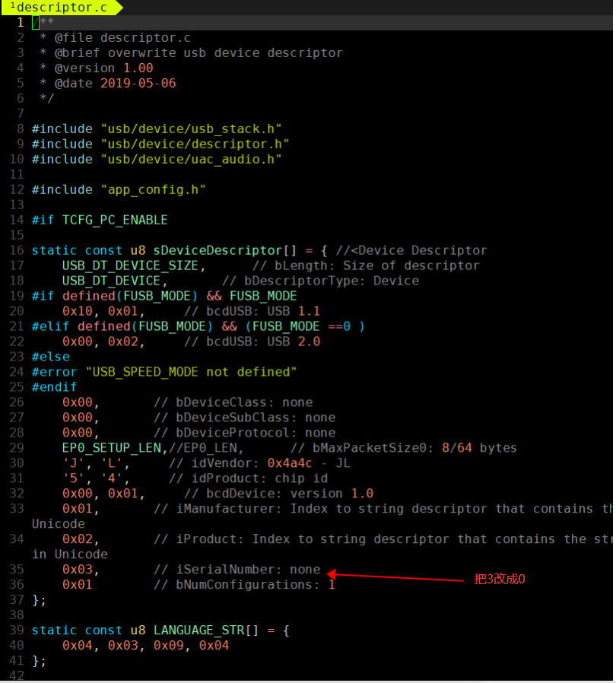
Task: Click the uac_audio.h include path
Action: tap(191, 160)
